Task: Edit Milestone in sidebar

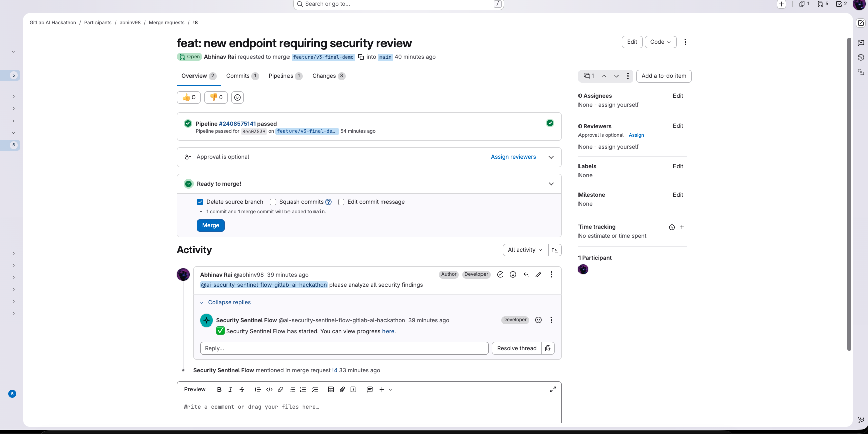Action: pyautogui.click(x=678, y=195)
